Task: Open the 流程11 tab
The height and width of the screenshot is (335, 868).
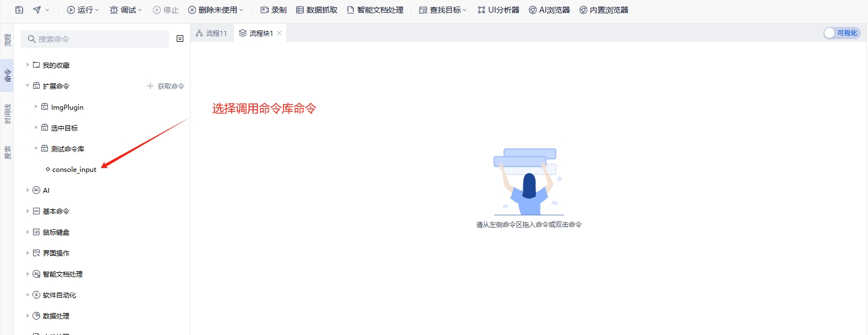Action: tap(211, 33)
